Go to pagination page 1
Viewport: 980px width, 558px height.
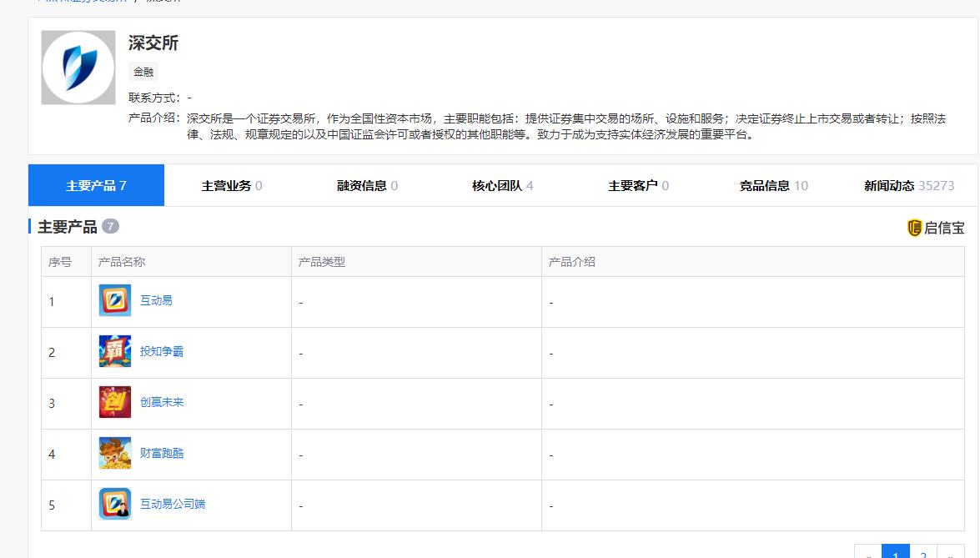click(x=896, y=553)
